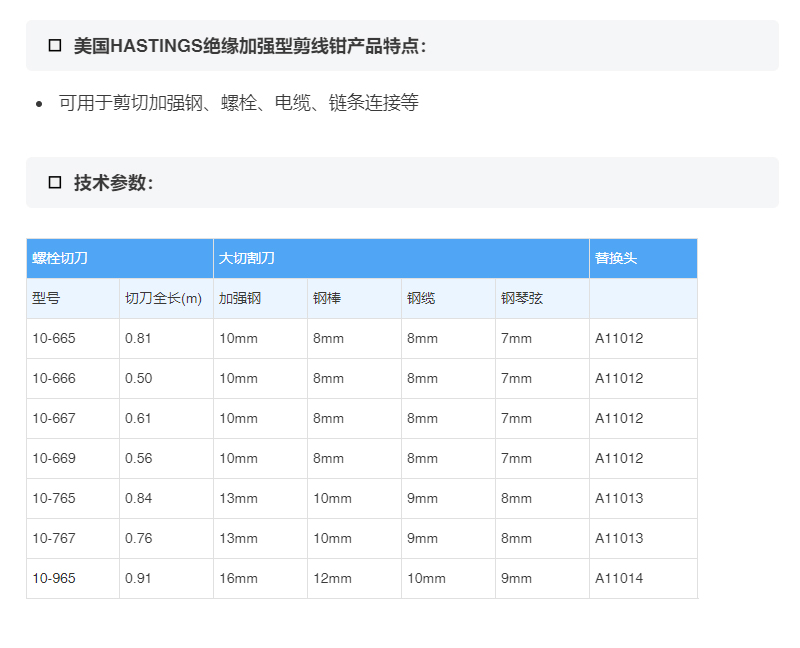Click model number 10-965
Image resolution: width=800 pixels, height=648 pixels.
tap(54, 578)
